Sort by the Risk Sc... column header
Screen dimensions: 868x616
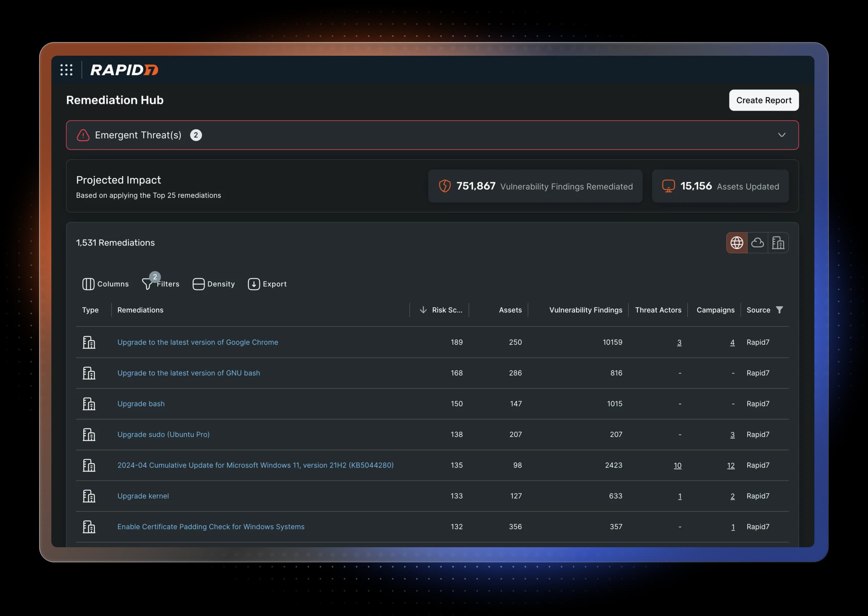447,310
